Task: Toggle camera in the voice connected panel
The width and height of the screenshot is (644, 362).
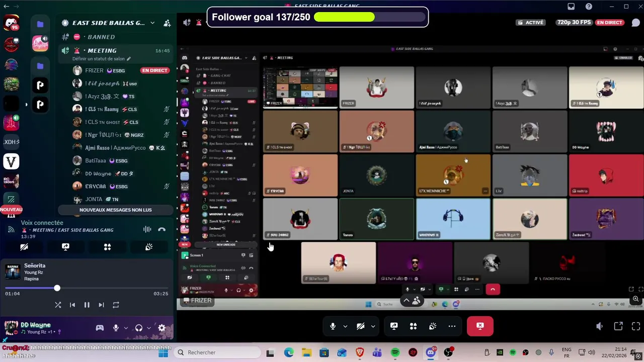Action: pos(24,247)
